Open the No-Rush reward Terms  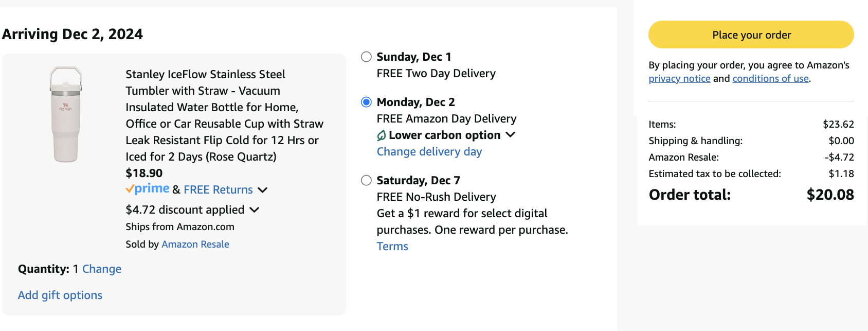(x=392, y=246)
